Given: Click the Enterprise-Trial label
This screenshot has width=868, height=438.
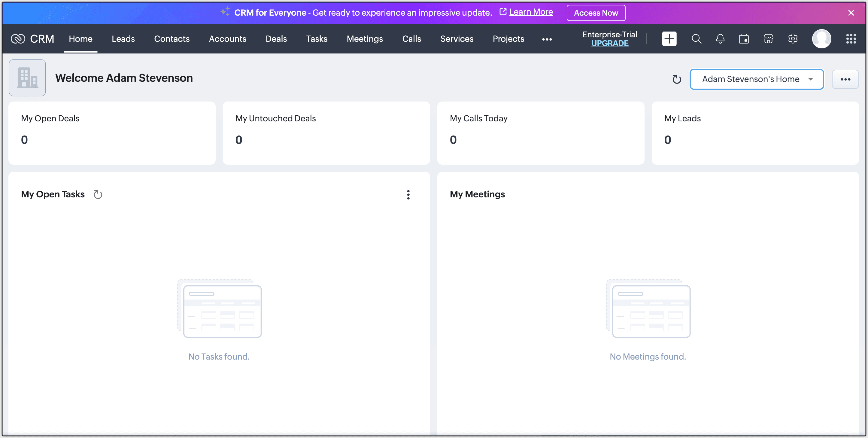Looking at the screenshot, I should pos(610,34).
